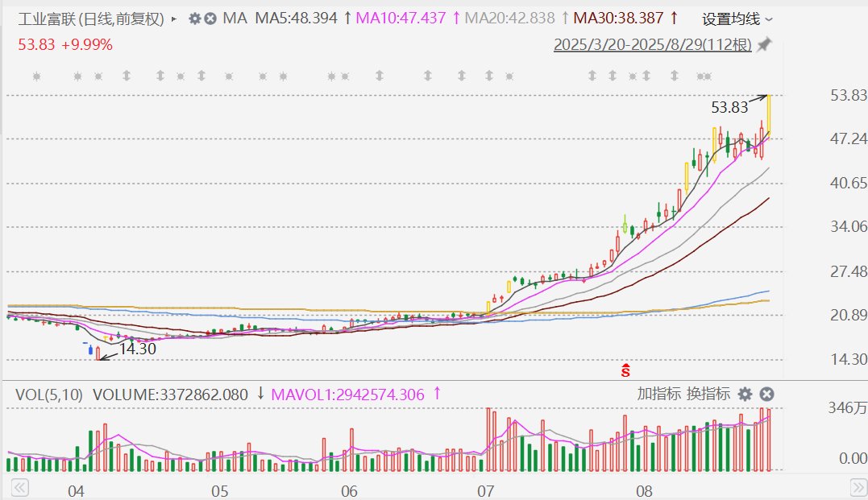Pin the chart with the pushpin icon

pos(764,44)
